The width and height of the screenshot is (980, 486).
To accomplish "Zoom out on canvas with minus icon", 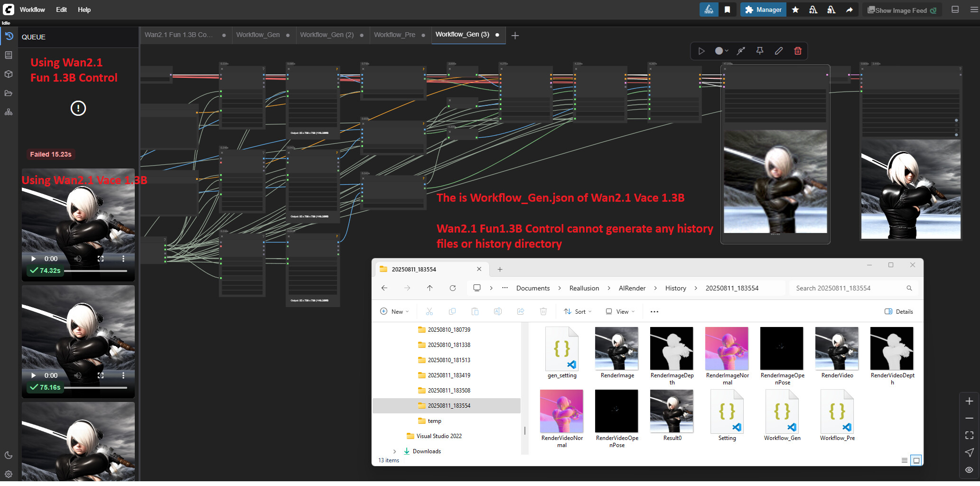I will [969, 418].
